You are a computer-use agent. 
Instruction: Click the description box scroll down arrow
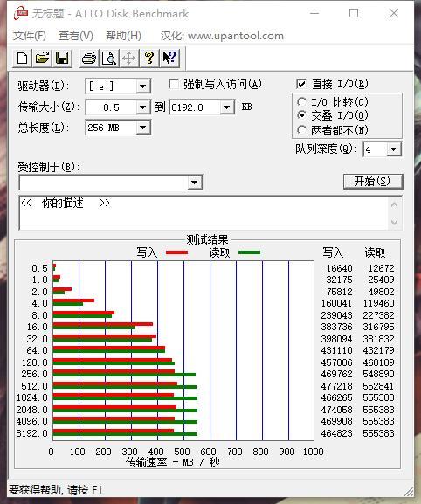(395, 222)
